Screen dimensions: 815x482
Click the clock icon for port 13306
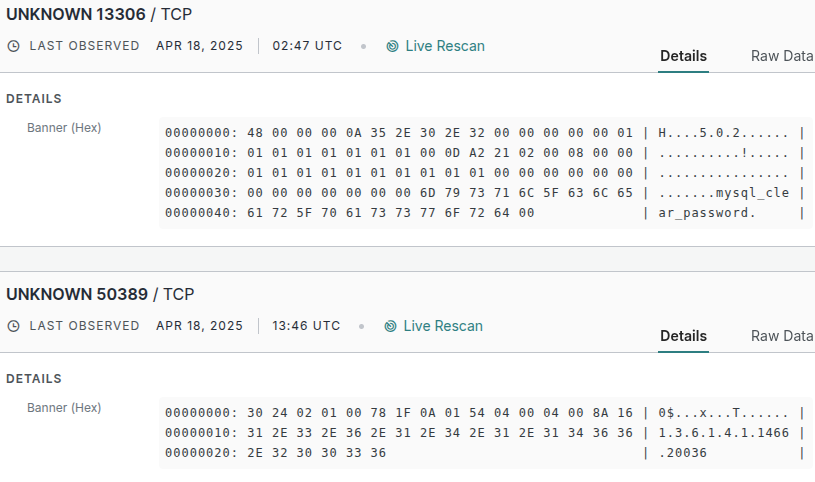tap(13, 46)
